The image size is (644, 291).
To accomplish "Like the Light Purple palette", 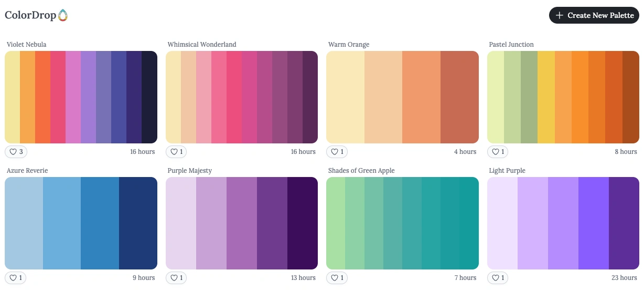I will 498,278.
